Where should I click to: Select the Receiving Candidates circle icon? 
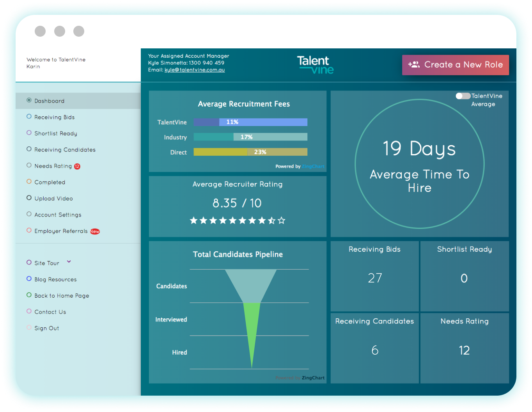[x=29, y=149]
